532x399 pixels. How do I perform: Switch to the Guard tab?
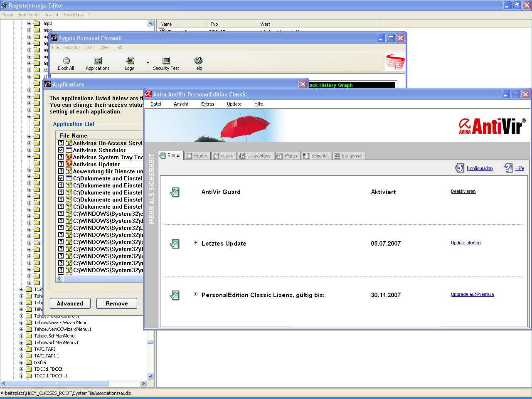pyautogui.click(x=223, y=156)
